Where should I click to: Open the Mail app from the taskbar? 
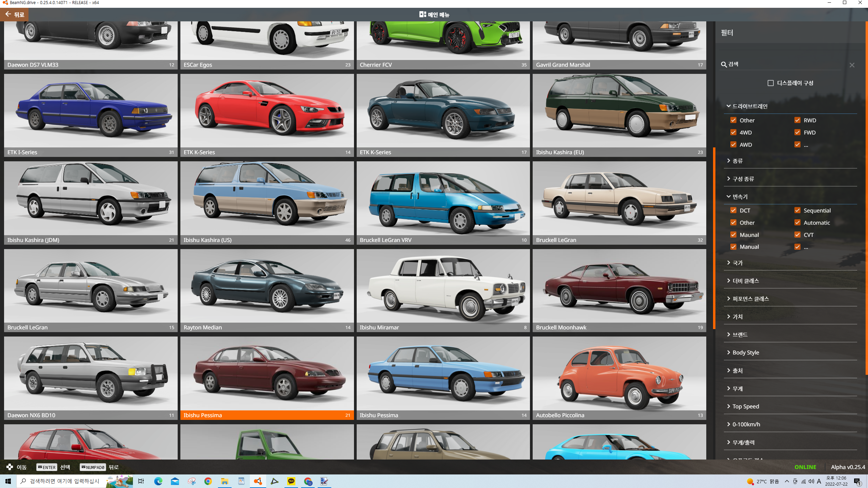175,481
